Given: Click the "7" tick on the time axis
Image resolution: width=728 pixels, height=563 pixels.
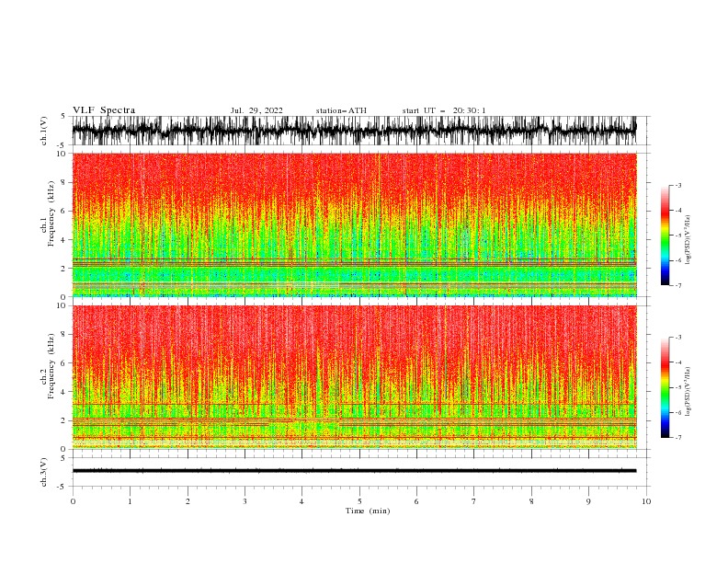Looking at the screenshot, I should click(x=474, y=501).
